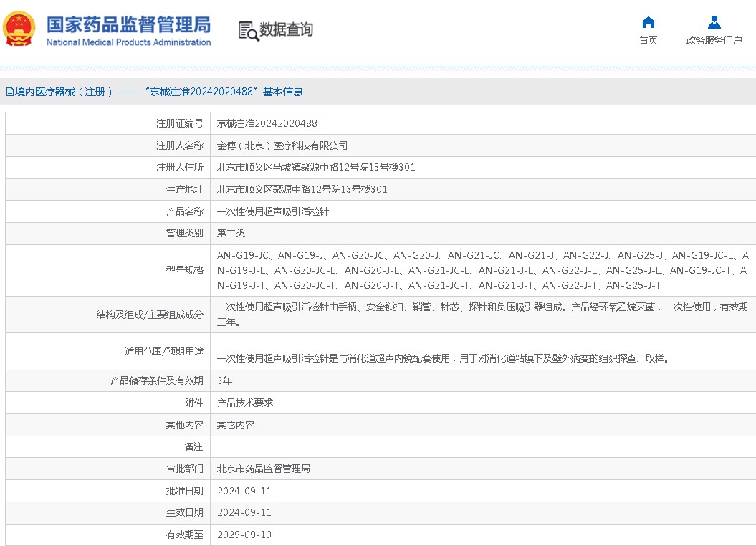Click the national emblem logo
Viewport: 756px width, 546px height.
[x=19, y=29]
